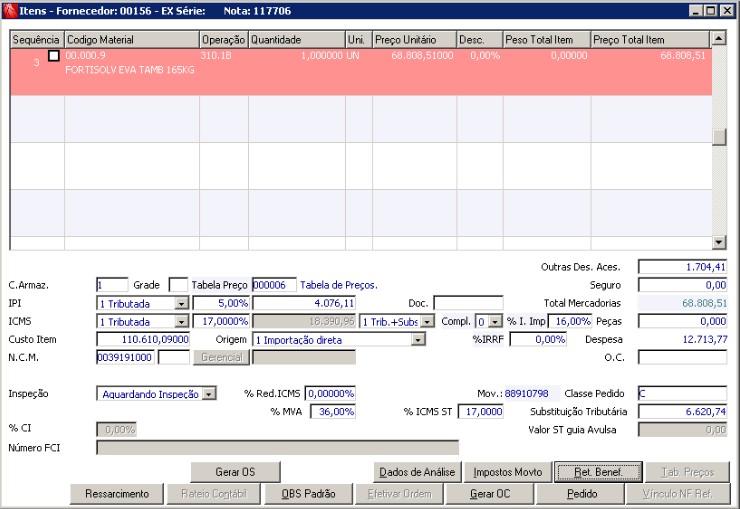
Task: Click the disabled Efetivar Ordem button
Action: point(399,493)
